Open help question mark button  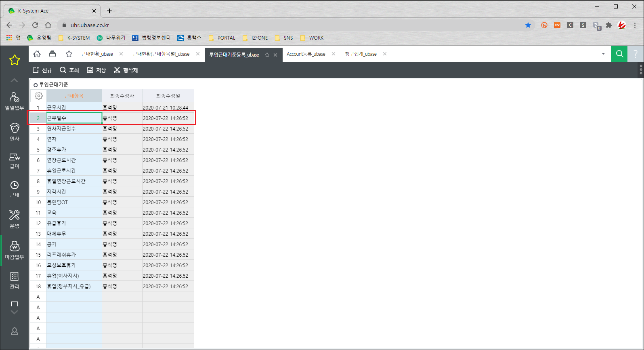(636, 54)
